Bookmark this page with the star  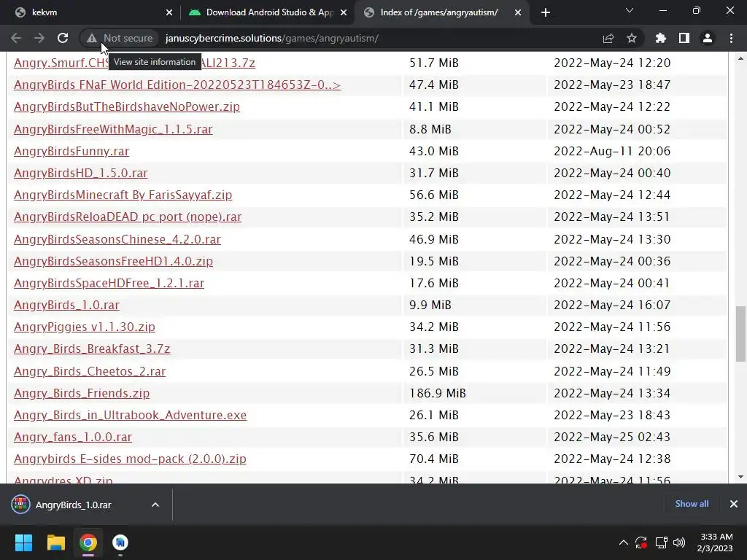coord(632,38)
